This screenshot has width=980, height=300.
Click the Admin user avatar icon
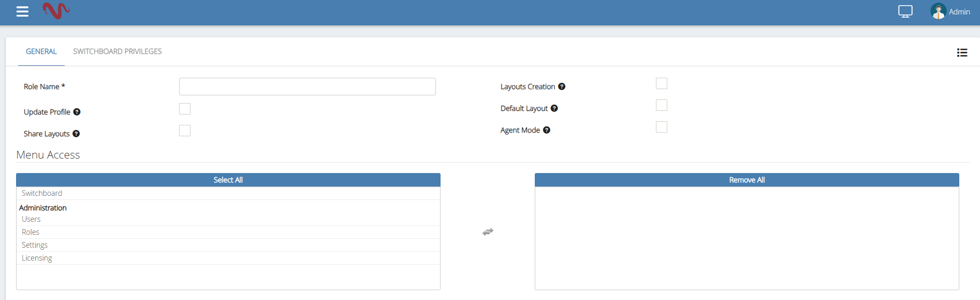938,11
